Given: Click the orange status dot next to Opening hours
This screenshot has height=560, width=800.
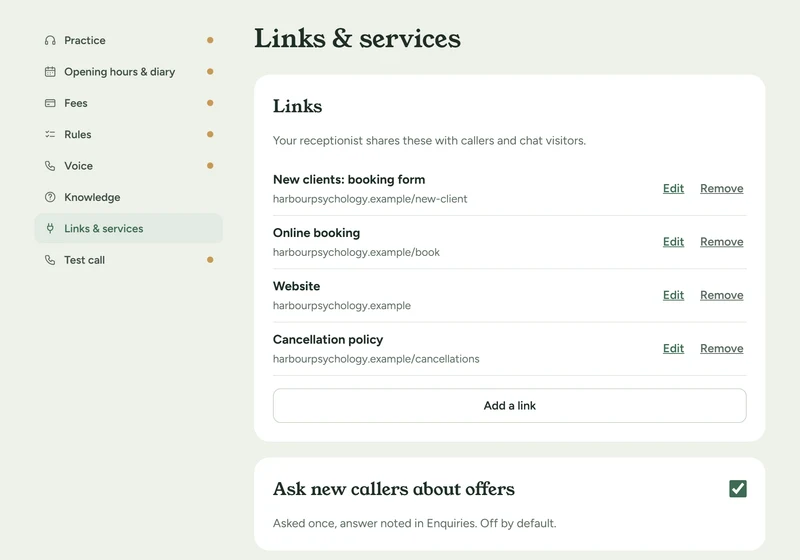Looking at the screenshot, I should pyautogui.click(x=210, y=72).
